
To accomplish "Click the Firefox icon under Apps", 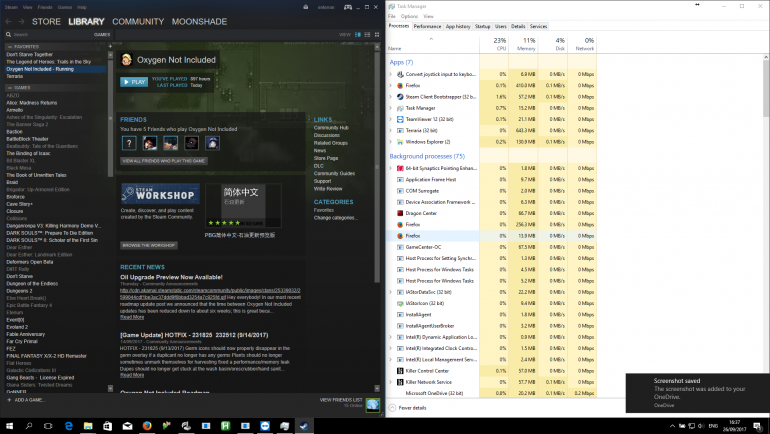I will (399, 85).
